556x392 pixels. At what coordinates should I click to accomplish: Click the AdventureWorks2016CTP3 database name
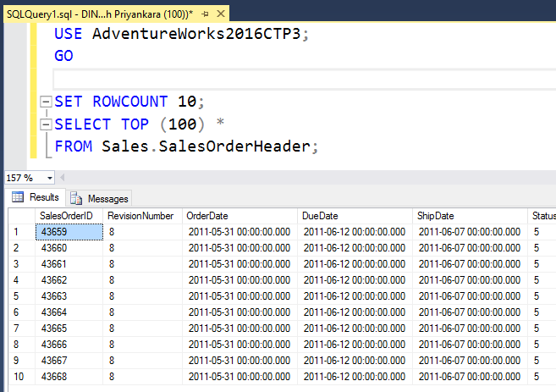click(x=196, y=34)
